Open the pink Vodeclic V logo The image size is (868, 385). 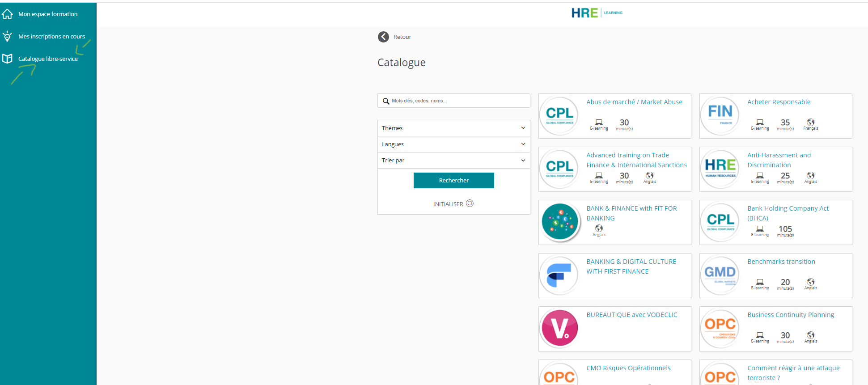(x=559, y=329)
